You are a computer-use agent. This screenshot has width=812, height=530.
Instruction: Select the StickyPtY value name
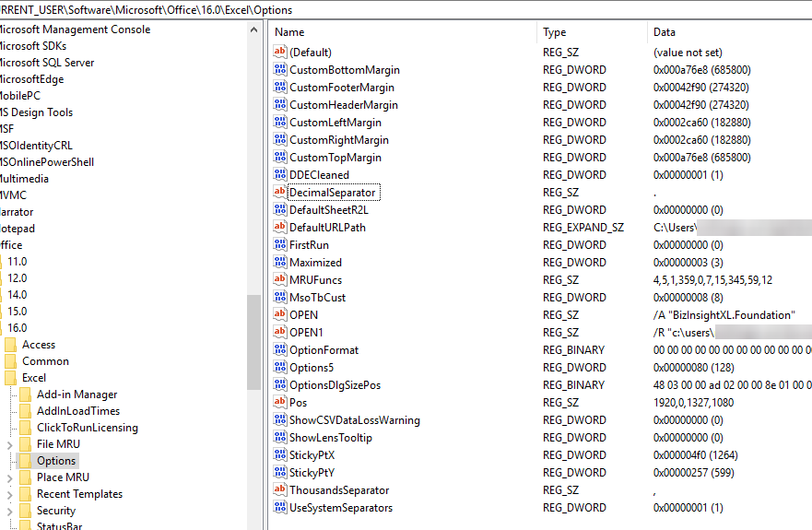[312, 473]
